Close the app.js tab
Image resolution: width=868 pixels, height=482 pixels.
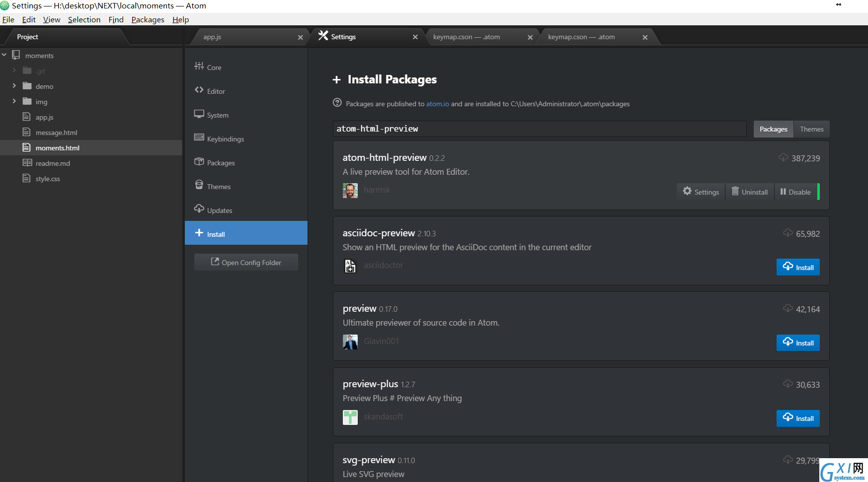[x=300, y=37]
